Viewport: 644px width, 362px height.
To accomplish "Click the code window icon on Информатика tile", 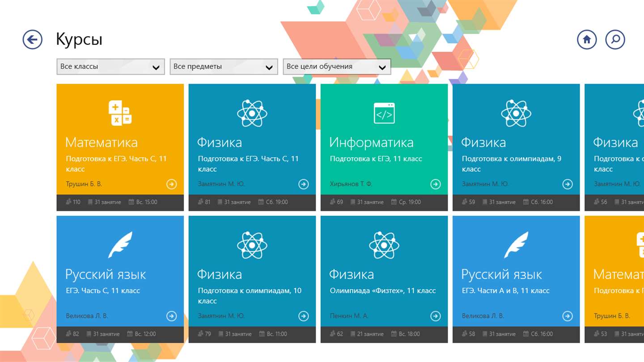I will coord(384,113).
